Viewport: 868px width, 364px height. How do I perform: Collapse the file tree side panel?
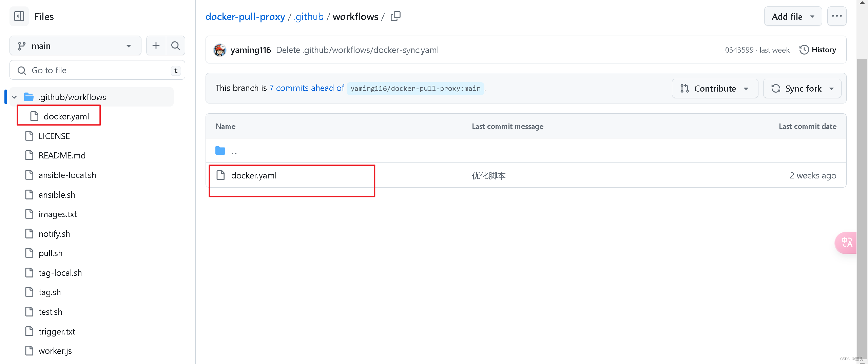19,16
